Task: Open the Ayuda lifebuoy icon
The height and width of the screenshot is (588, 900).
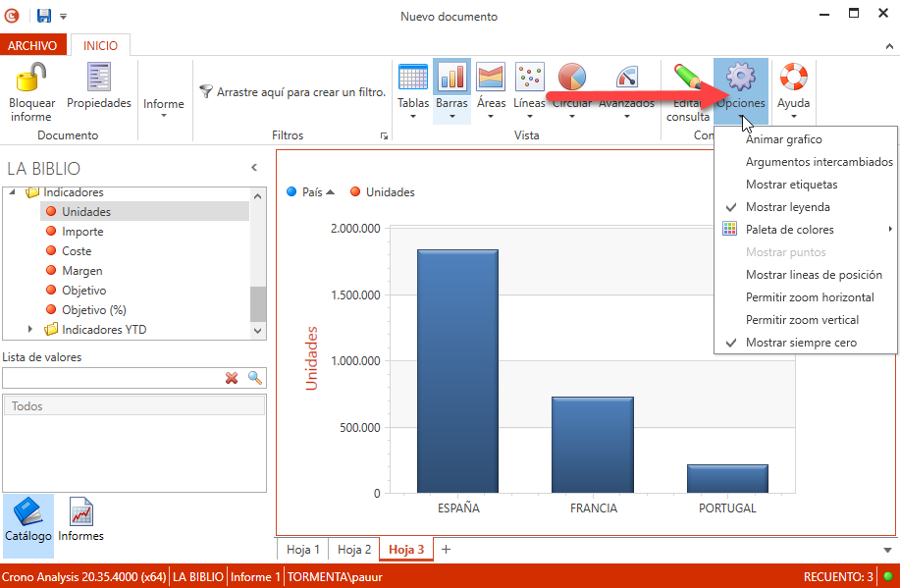Action: 793,77
